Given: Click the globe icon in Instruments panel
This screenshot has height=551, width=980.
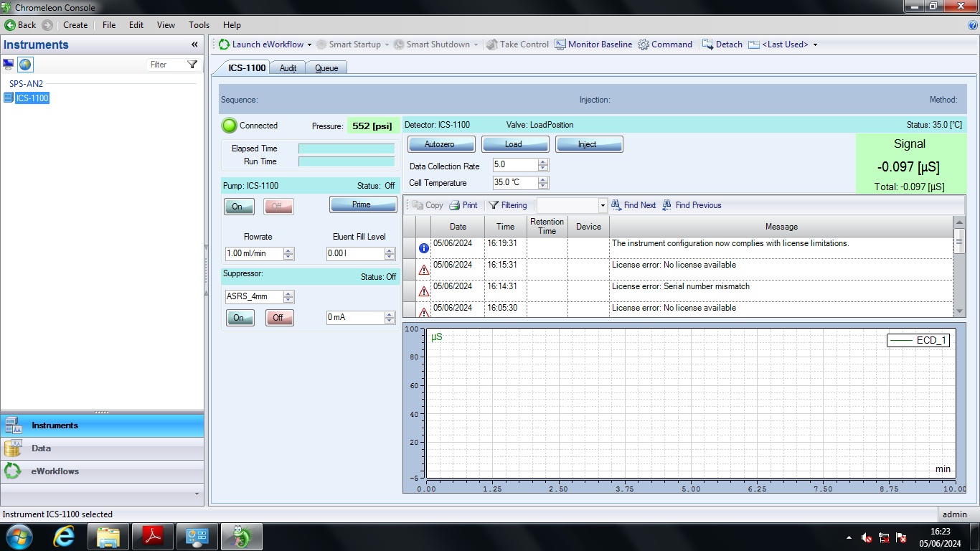Looking at the screenshot, I should 25,65.
